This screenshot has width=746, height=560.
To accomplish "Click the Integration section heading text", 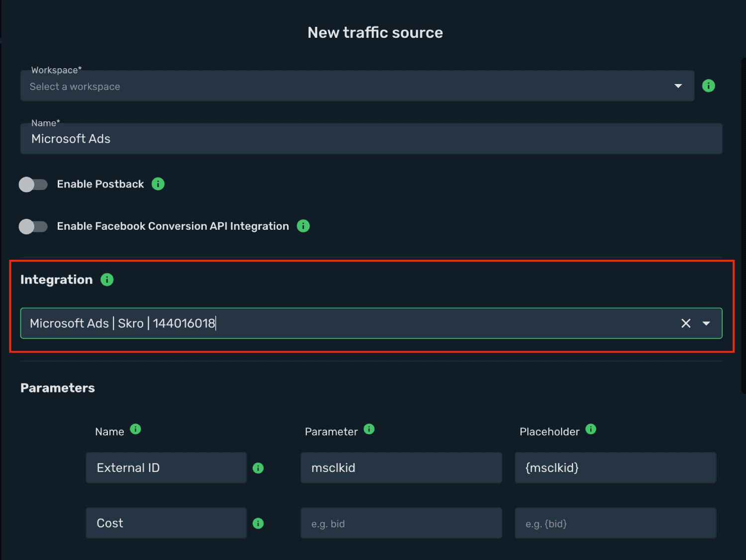I will [x=57, y=280].
